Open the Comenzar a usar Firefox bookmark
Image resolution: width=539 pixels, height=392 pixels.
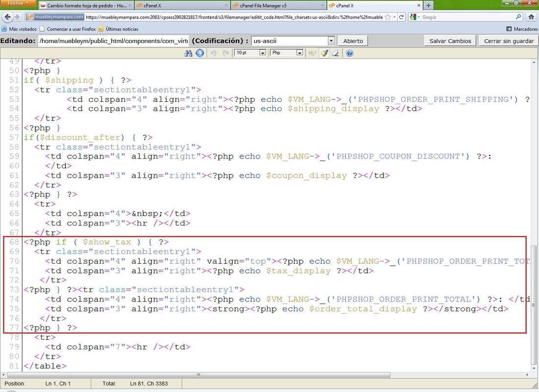pyautogui.click(x=68, y=29)
